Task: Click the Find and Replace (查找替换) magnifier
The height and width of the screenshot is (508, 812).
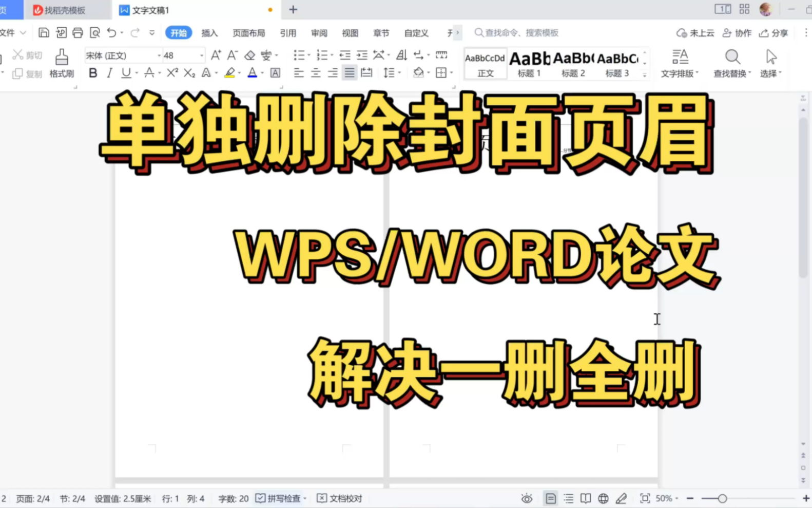Action: coord(732,63)
